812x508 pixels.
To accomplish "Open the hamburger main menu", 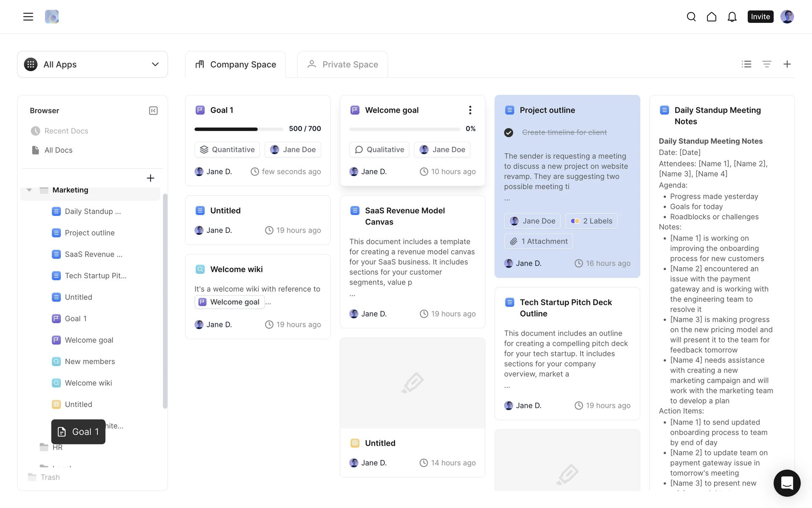I will tap(28, 17).
